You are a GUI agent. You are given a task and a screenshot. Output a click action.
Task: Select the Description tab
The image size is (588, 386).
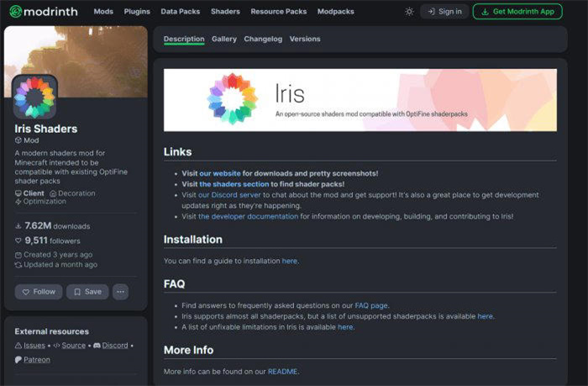pos(184,39)
